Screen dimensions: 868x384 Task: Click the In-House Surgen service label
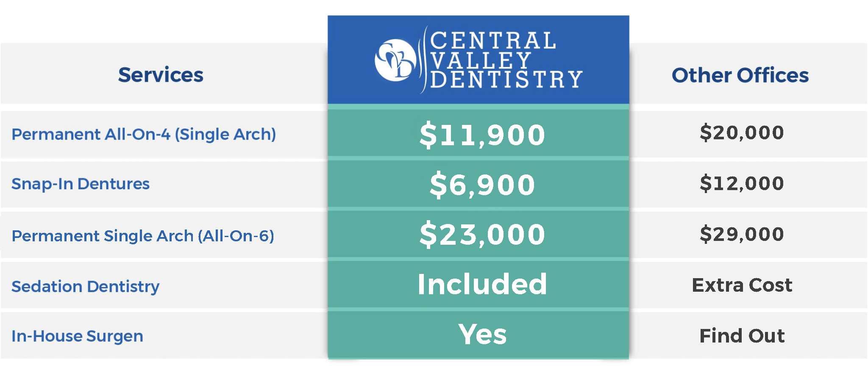78,336
